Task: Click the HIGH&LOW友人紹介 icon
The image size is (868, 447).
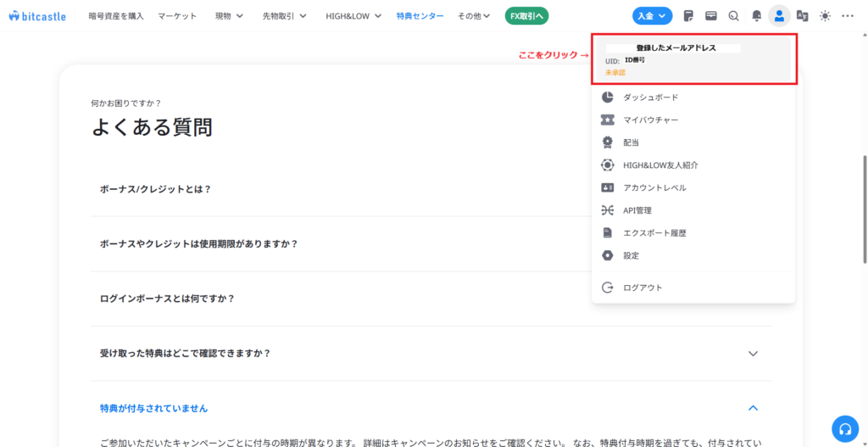Action: [607, 165]
